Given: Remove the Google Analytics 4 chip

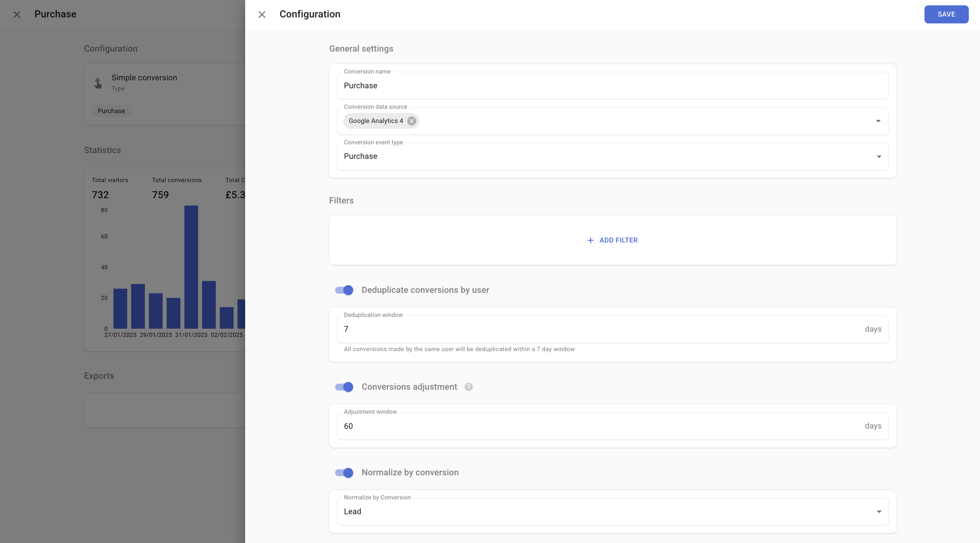Looking at the screenshot, I should 412,121.
